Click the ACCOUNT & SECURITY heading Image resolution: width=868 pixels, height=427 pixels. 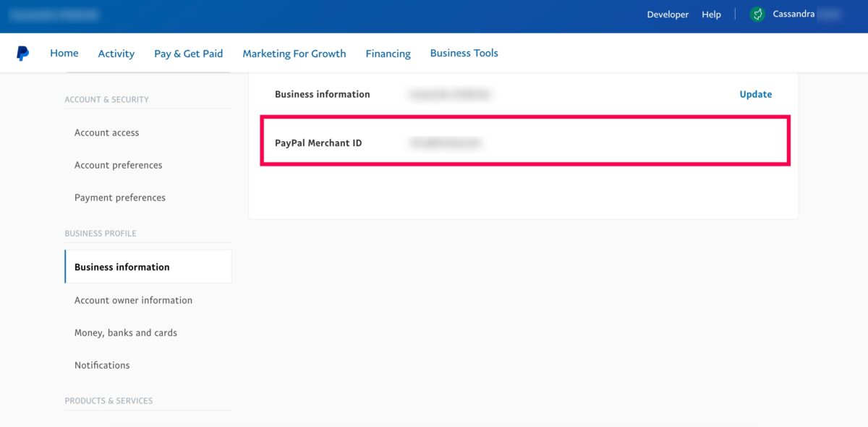107,99
